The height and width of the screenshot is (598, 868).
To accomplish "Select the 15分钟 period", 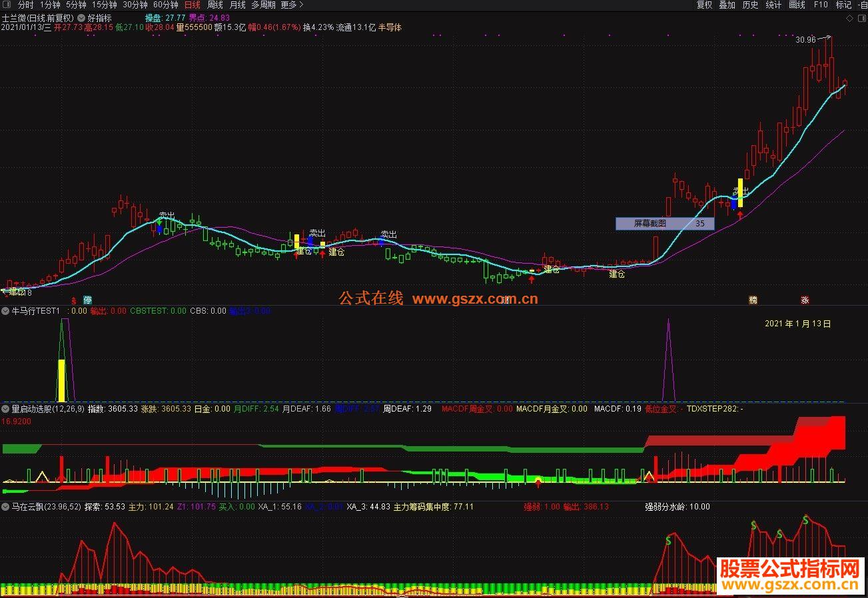I will 105,5.
